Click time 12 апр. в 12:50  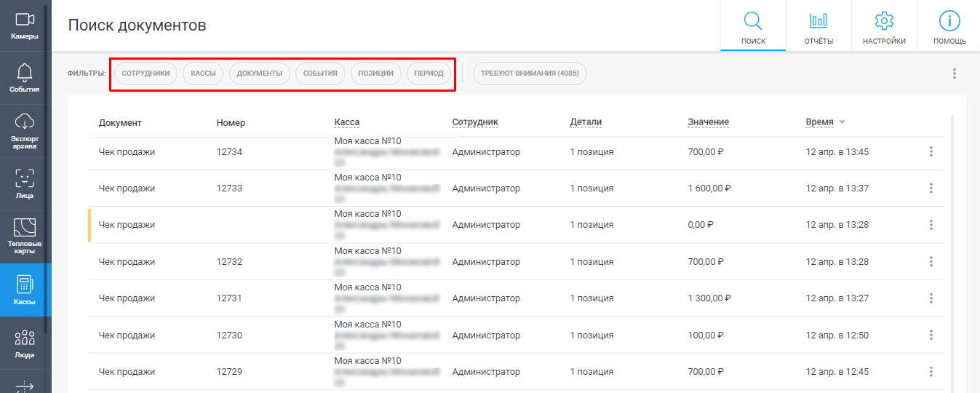tap(837, 336)
